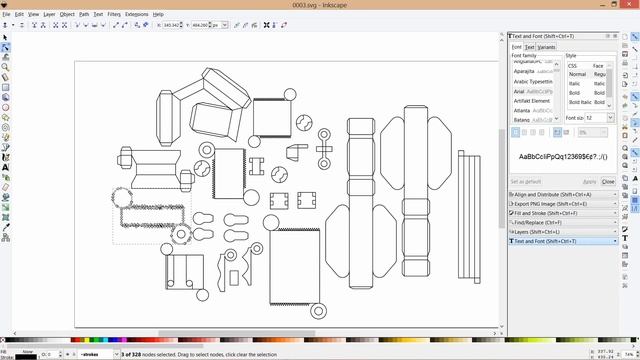Toggle the enable snapping button

click(635, 37)
